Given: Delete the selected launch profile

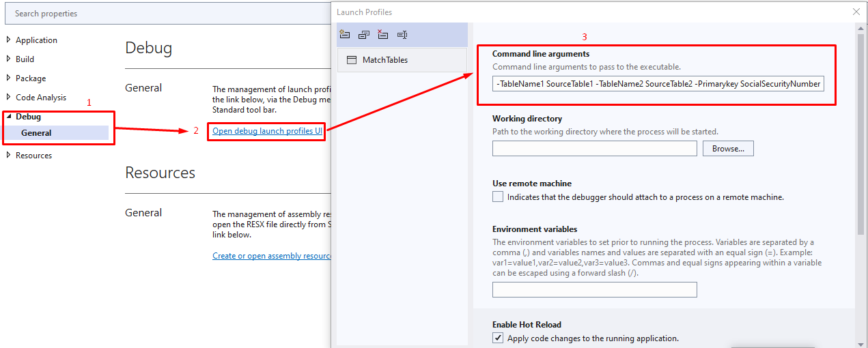Looking at the screenshot, I should pyautogui.click(x=382, y=34).
